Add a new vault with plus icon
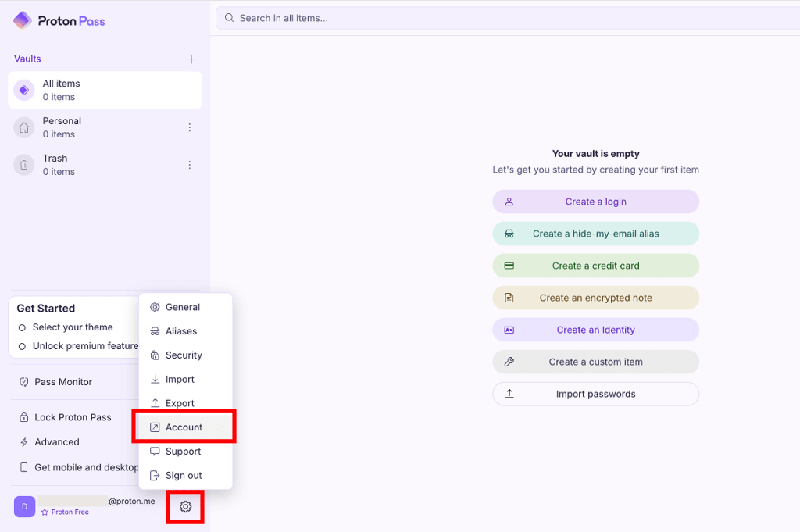The image size is (800, 532). (x=191, y=59)
